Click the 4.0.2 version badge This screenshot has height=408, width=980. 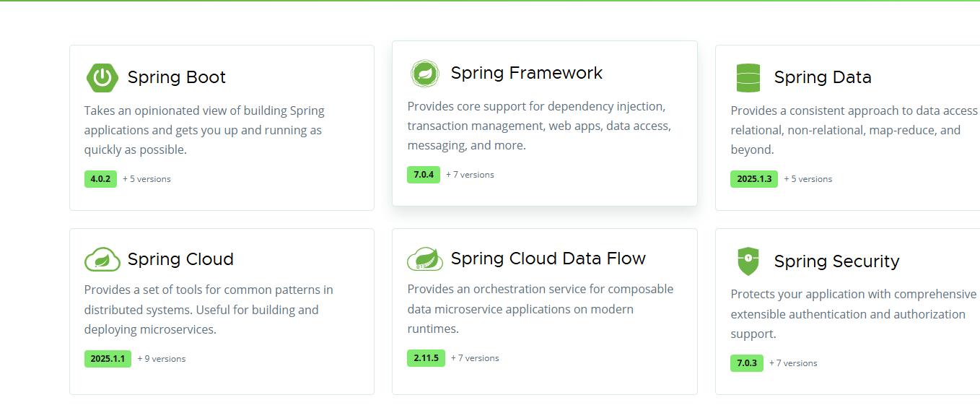click(x=100, y=178)
